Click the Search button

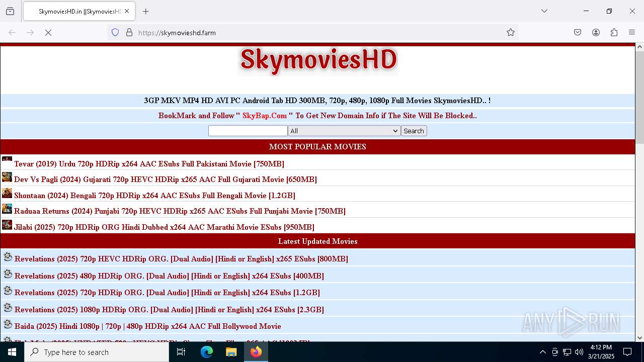pyautogui.click(x=414, y=131)
